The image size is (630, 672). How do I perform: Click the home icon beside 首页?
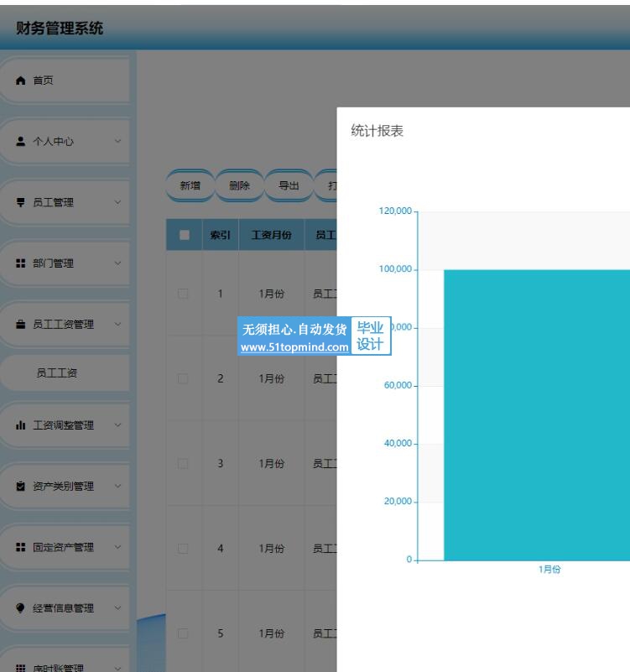(21, 81)
